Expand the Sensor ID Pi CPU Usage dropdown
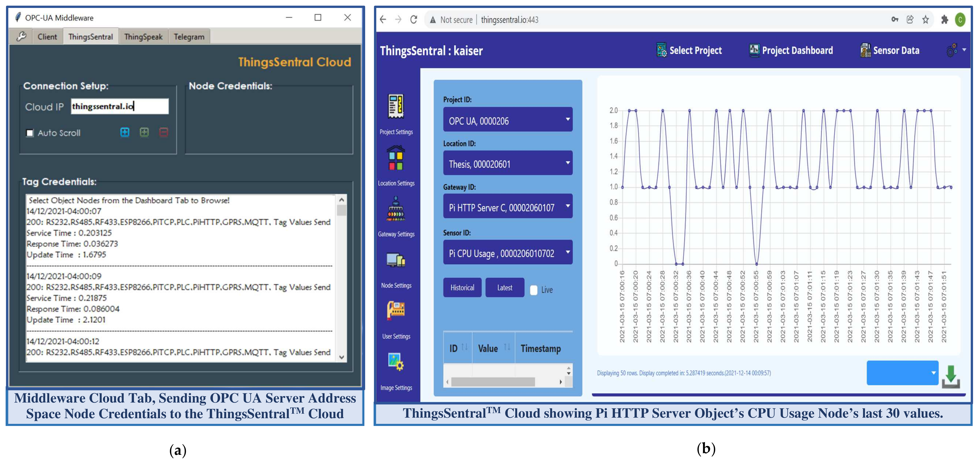This screenshot has height=465, width=980. click(x=508, y=252)
